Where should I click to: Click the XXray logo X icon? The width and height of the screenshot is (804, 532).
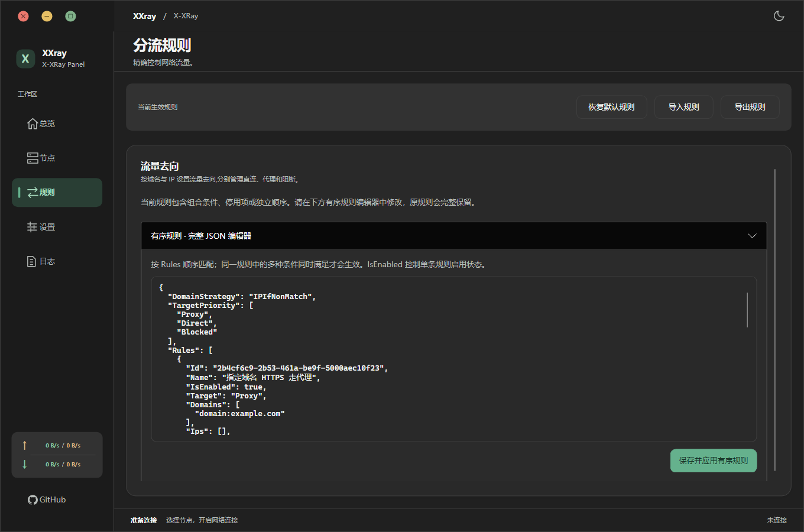pos(25,59)
